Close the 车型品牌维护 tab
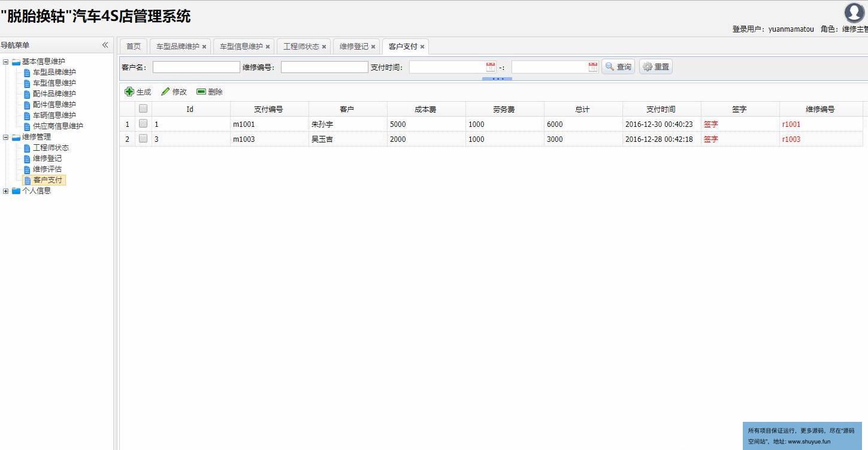 [x=204, y=47]
